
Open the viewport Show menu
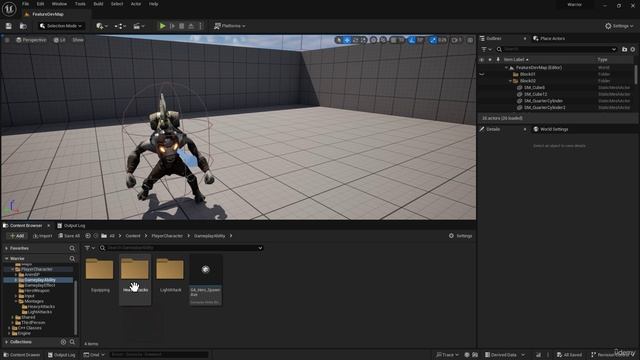point(78,40)
